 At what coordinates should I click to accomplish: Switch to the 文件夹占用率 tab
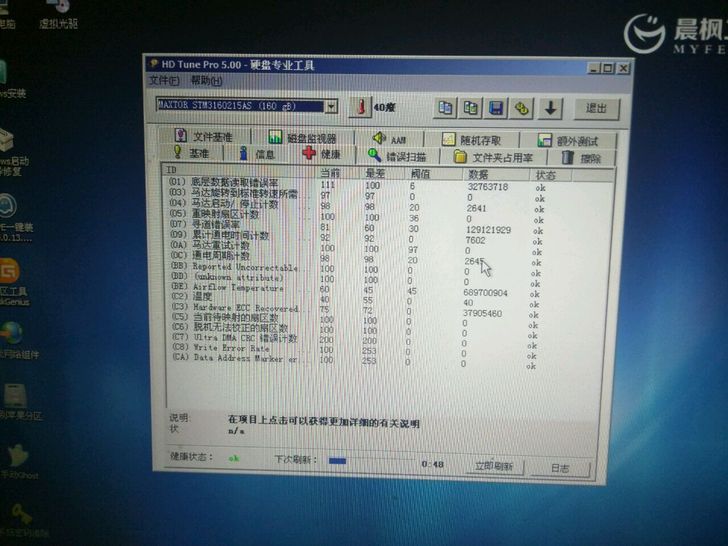pyautogui.click(x=493, y=157)
